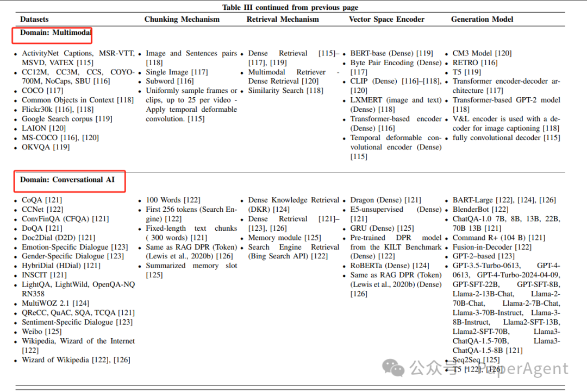Click 'Gender-Specific Dialogue [123]'
This screenshot has height=392, width=587.
(73, 256)
